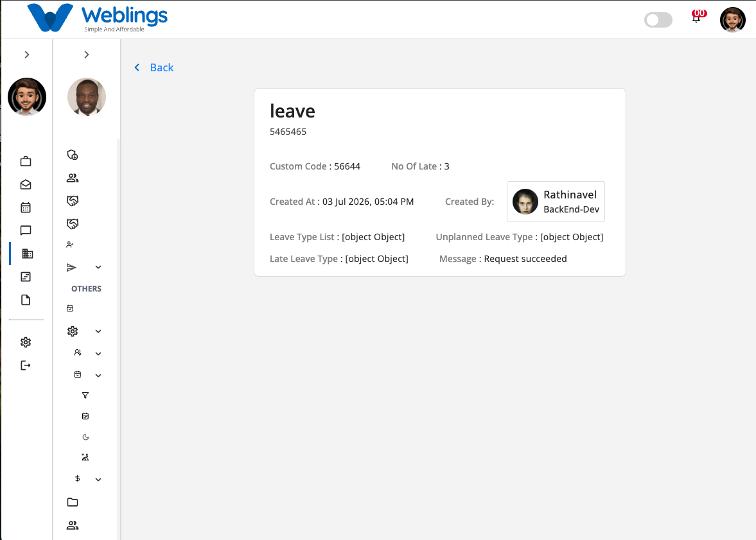Image resolution: width=756 pixels, height=540 pixels.
Task: Open the person with checkmark icon
Action: (x=70, y=245)
